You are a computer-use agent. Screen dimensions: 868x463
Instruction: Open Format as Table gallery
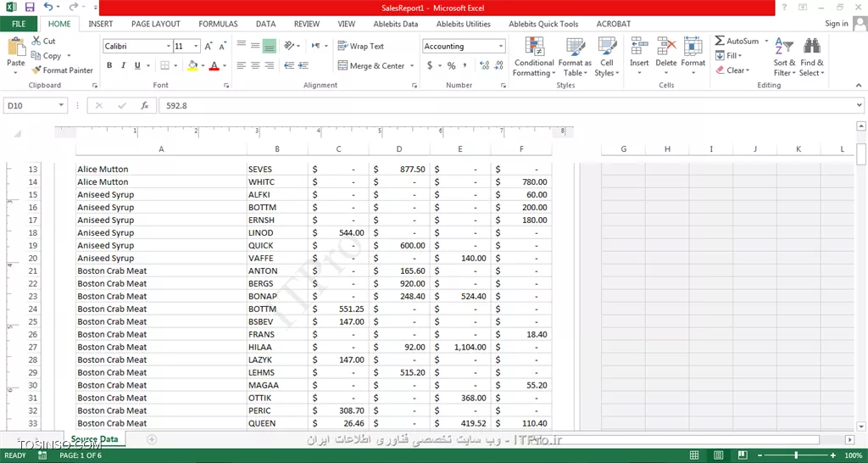click(575, 57)
